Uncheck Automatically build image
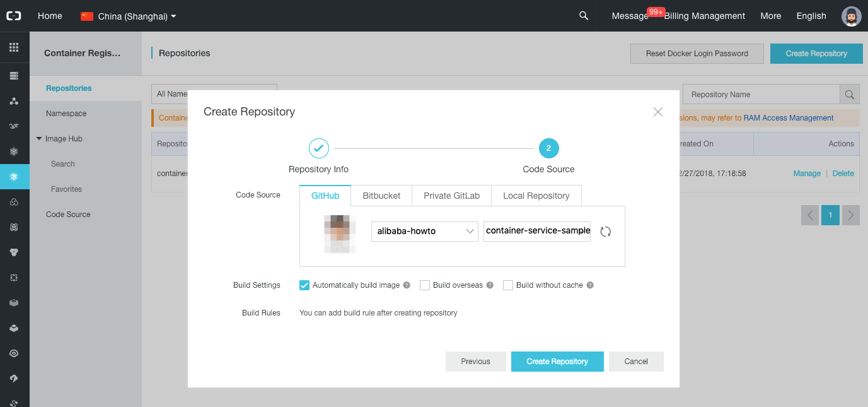Viewport: 868px width, 407px height. pos(304,285)
